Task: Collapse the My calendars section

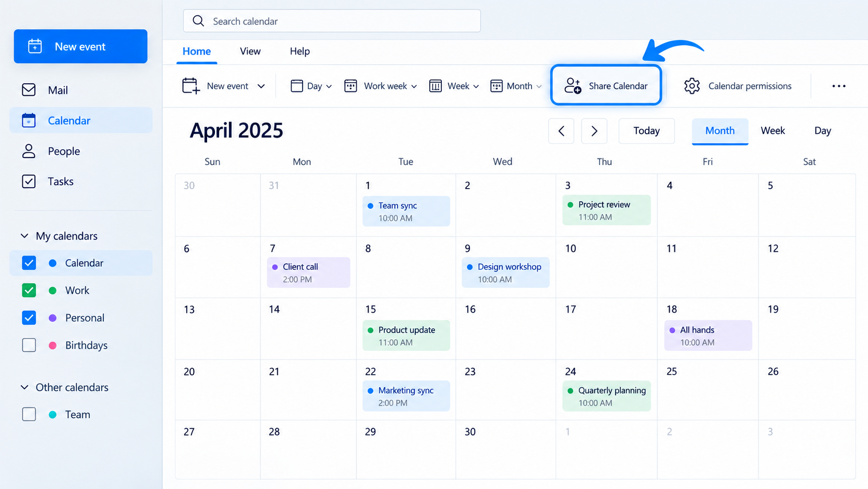Action: tap(24, 236)
